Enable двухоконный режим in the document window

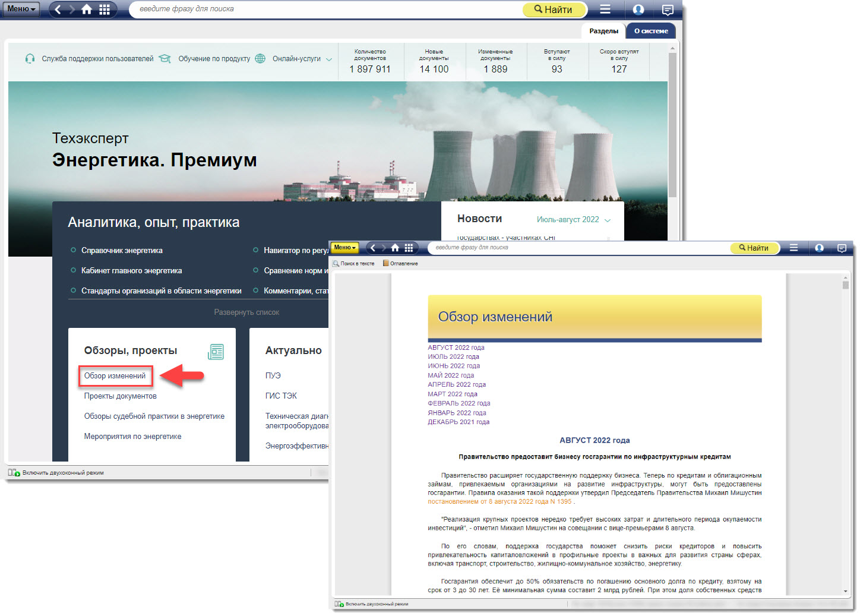tap(372, 604)
